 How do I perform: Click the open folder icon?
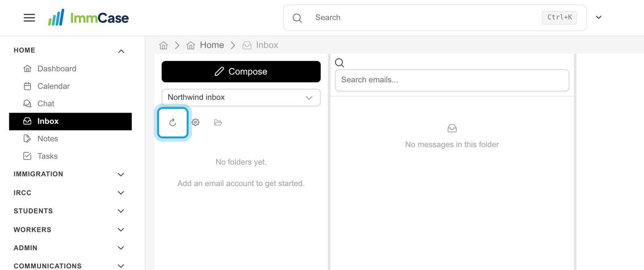pos(218,123)
